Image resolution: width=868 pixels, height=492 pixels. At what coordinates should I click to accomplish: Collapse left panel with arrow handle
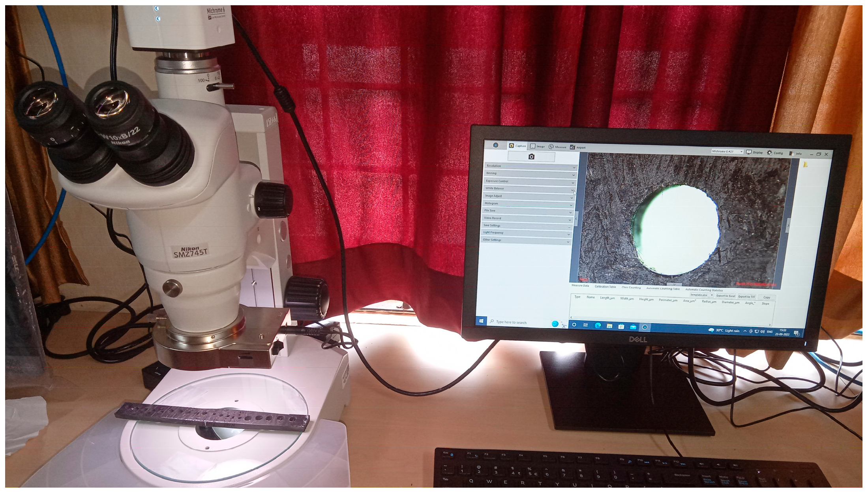point(576,218)
